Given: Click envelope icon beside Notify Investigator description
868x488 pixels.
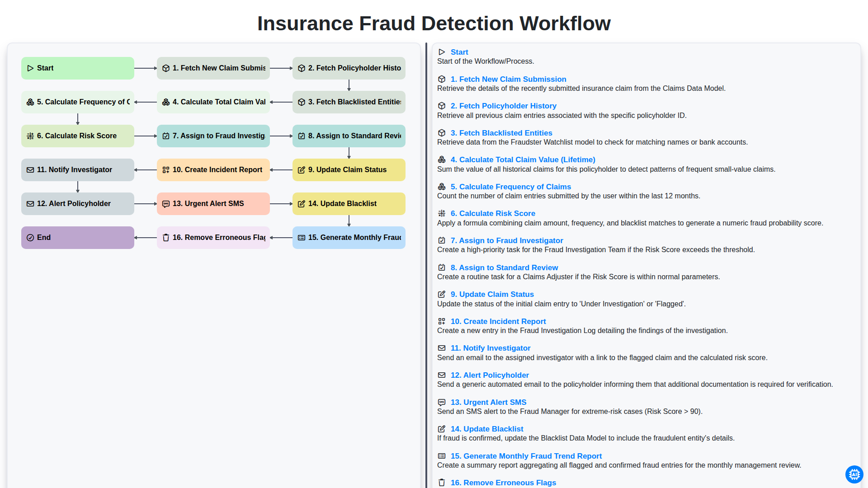Looking at the screenshot, I should 442,348.
